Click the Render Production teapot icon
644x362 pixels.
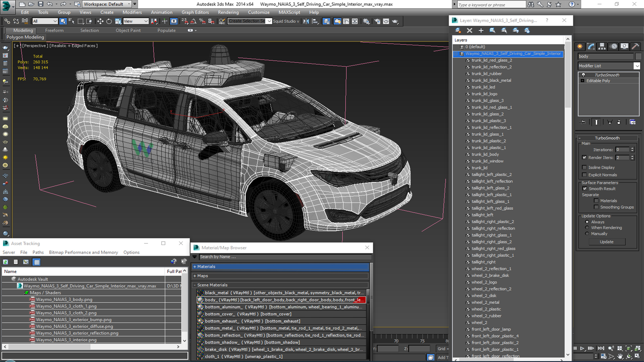(x=395, y=21)
